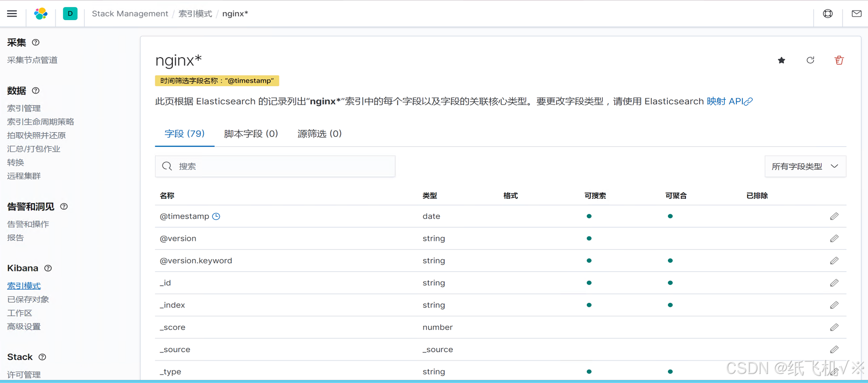This screenshot has height=383, width=868.
Task: Edit the @version field pencil icon
Action: click(x=834, y=238)
